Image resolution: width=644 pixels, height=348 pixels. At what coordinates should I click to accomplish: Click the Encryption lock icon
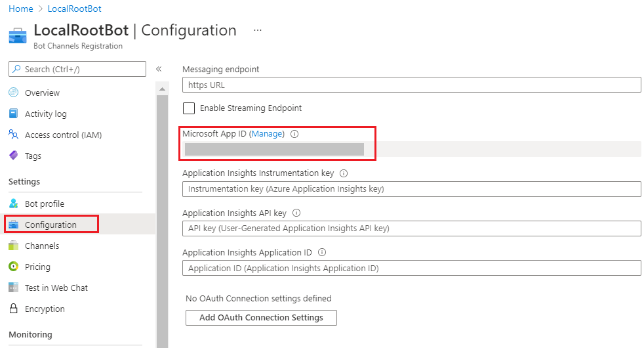(x=13, y=309)
